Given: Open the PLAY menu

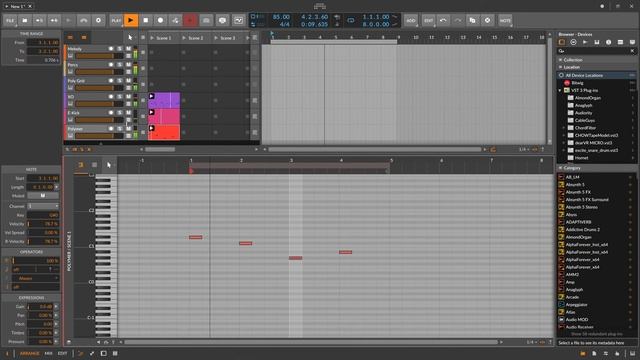Looking at the screenshot, I should click(116, 20).
